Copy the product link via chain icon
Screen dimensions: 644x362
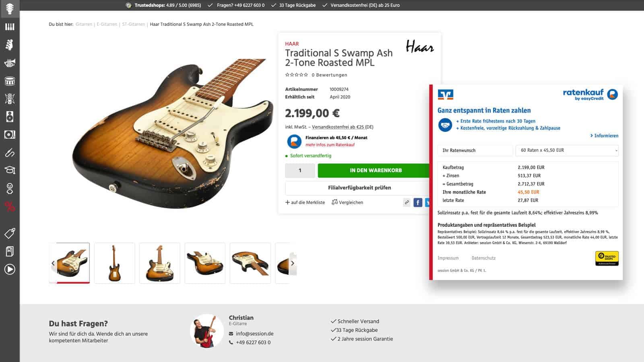407,202
